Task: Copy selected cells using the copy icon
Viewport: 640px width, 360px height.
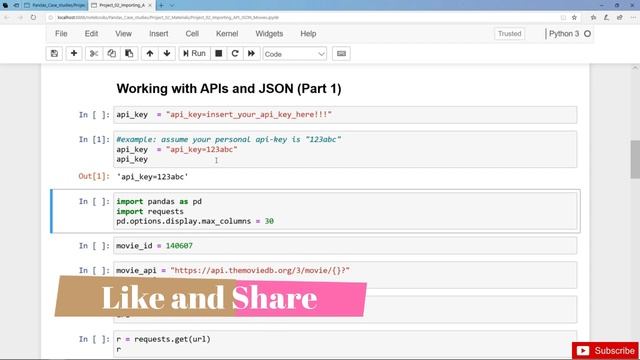Action: click(x=111, y=53)
